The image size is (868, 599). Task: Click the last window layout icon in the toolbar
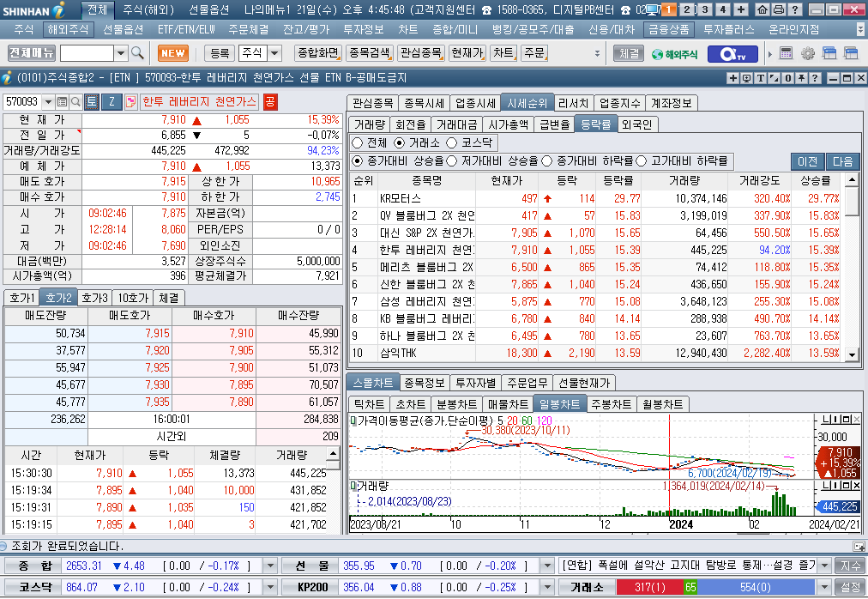850,53
